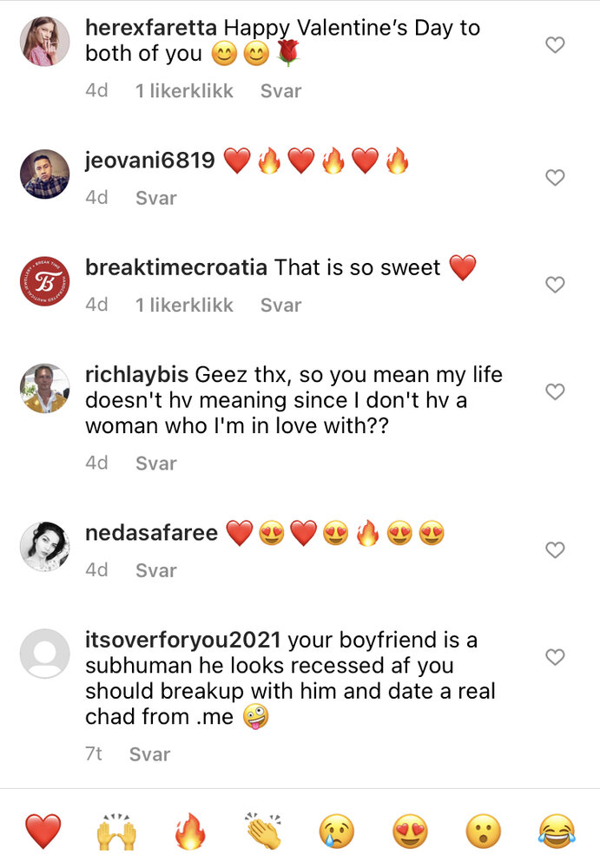Like breaktimecroatia's comment
This screenshot has height=868, width=600.
555,285
